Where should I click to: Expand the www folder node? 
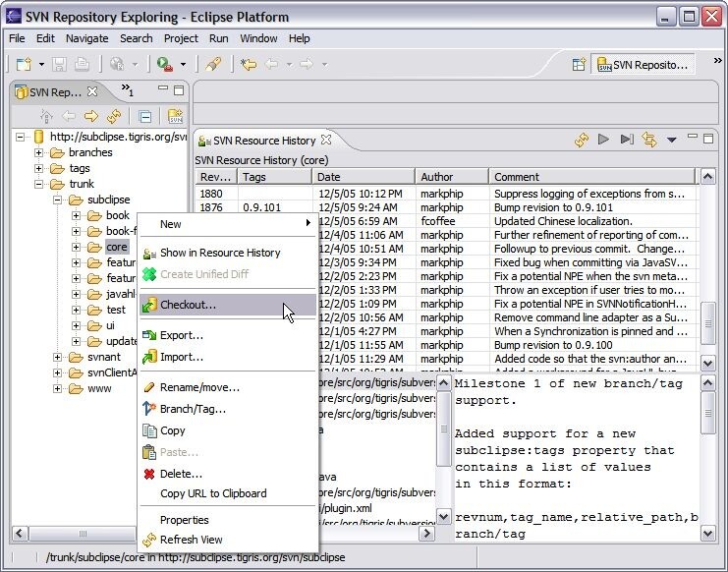pyautogui.click(x=57, y=388)
